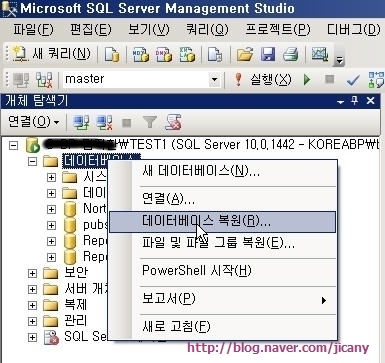Image resolution: width=385 pixels, height=363 pixels.
Task: Select the 데이터베이스 folder tree item
Action: pyautogui.click(x=102, y=161)
